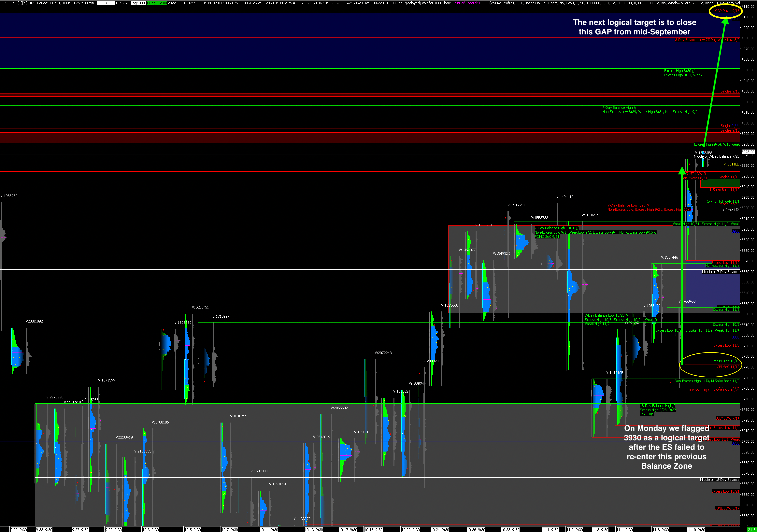757x532 pixels.
Task: Select the 9-22 9:30 date label
Action: [x=18, y=530]
